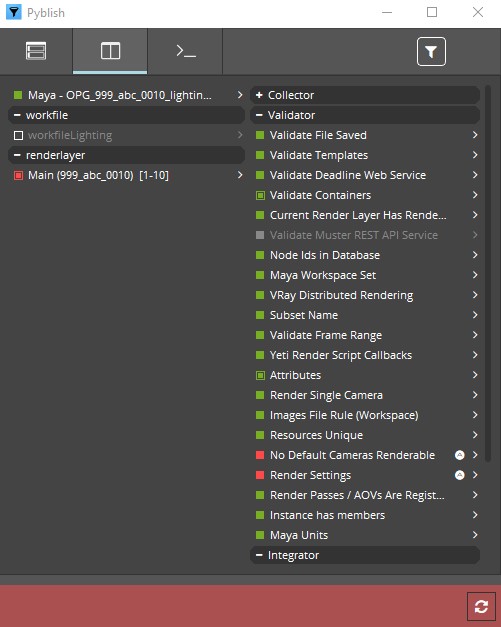Select Images File Rule (Workspace) row text
501x627 pixels.
tap(344, 415)
